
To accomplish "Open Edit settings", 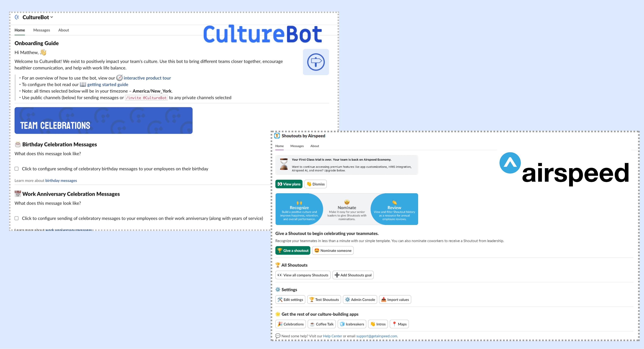I will pyautogui.click(x=290, y=299).
